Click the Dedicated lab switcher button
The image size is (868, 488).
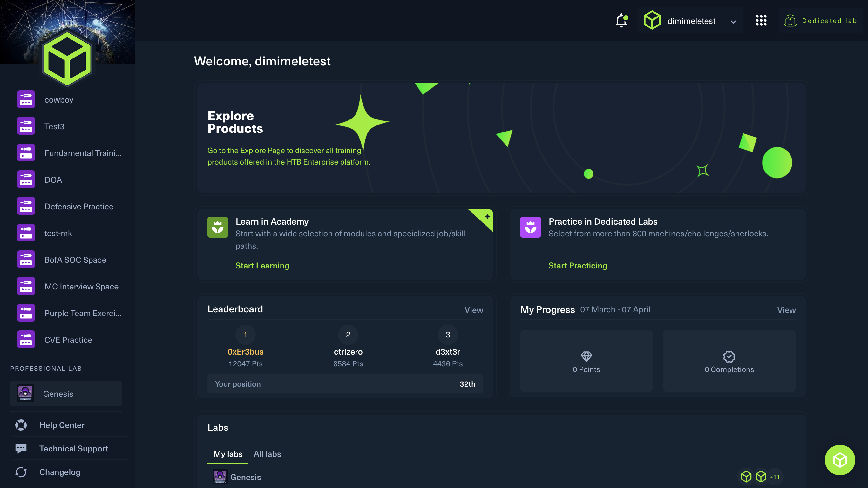821,21
